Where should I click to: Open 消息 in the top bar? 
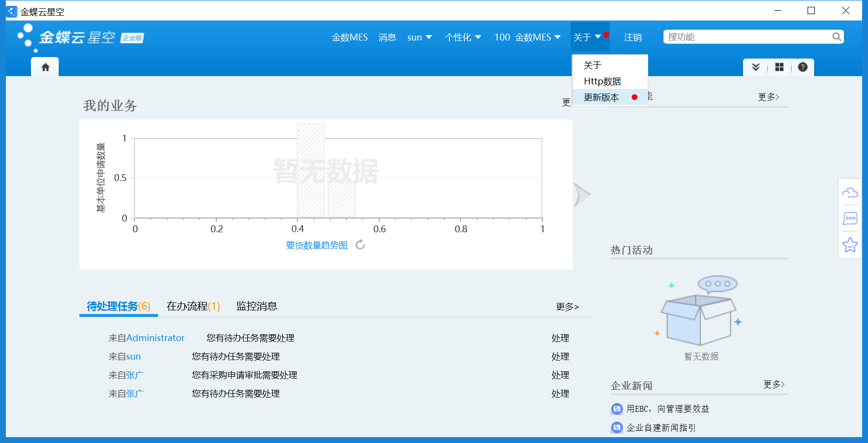pyautogui.click(x=387, y=38)
